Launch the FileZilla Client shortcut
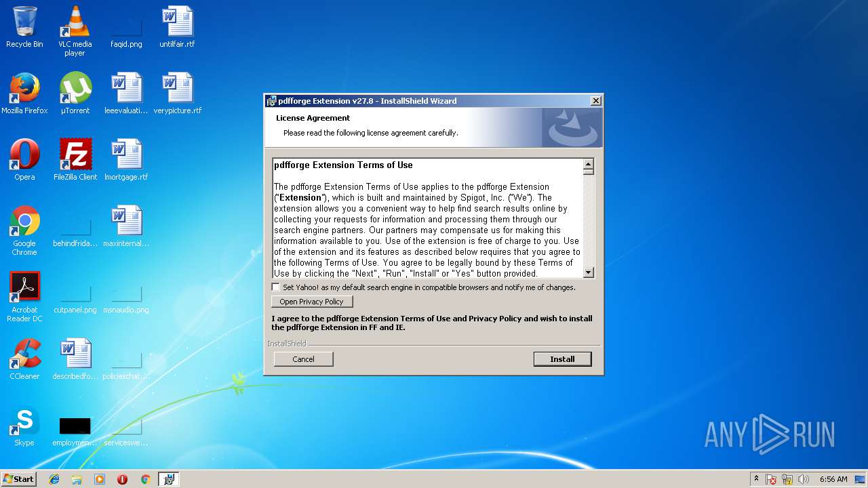This screenshot has height=488, width=868. tap(75, 160)
